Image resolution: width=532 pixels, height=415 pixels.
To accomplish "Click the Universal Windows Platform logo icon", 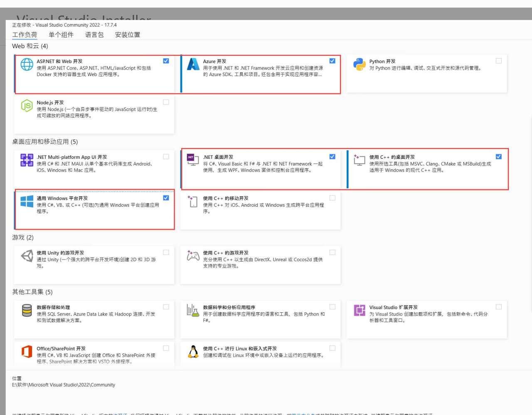I will pos(27,201).
